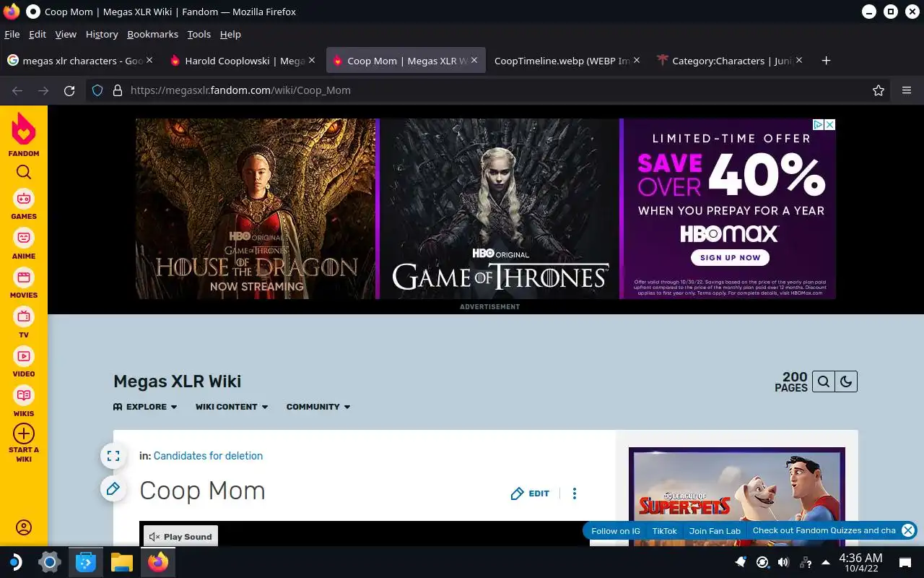Open the File menu
924x578 pixels.
[12, 34]
